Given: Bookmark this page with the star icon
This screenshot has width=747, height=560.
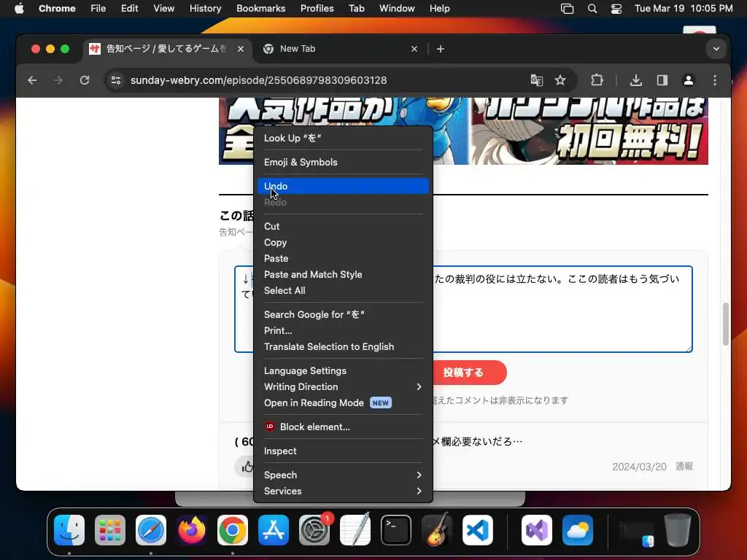Looking at the screenshot, I should (x=560, y=80).
